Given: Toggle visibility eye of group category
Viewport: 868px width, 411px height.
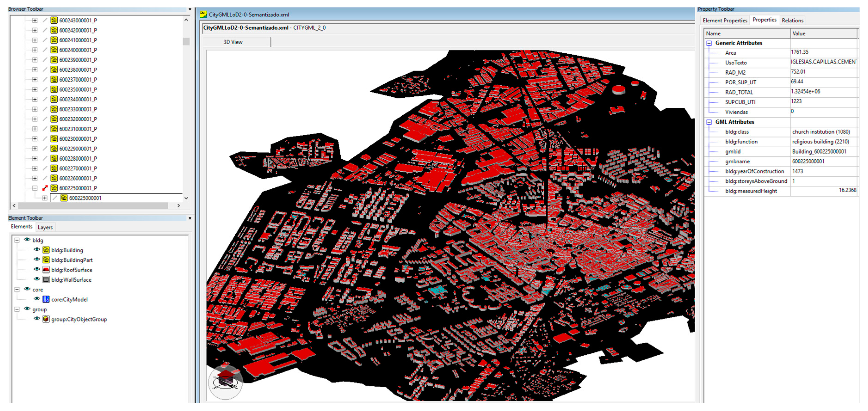Looking at the screenshot, I should 27,309.
